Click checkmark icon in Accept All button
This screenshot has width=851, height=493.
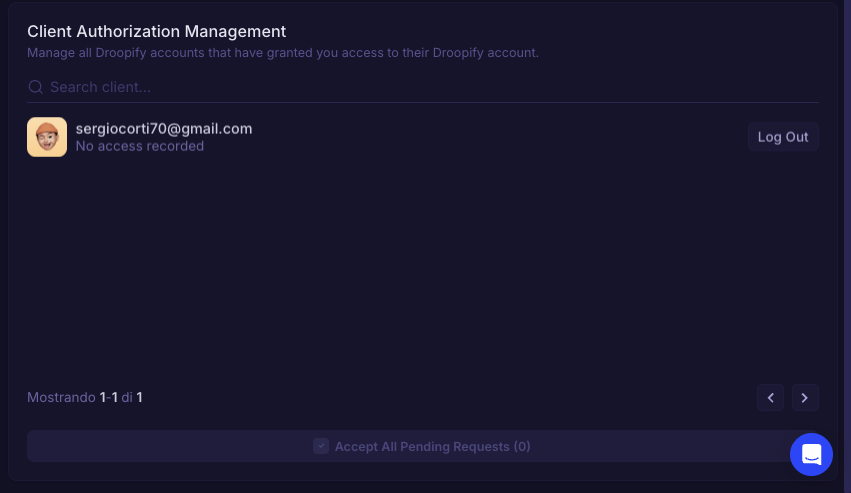321,446
